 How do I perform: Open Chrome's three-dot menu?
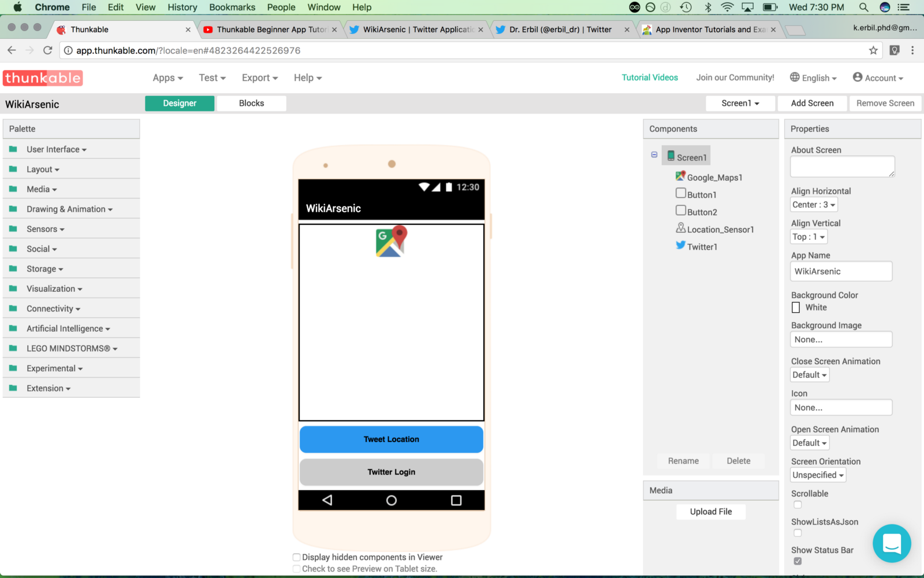click(912, 50)
